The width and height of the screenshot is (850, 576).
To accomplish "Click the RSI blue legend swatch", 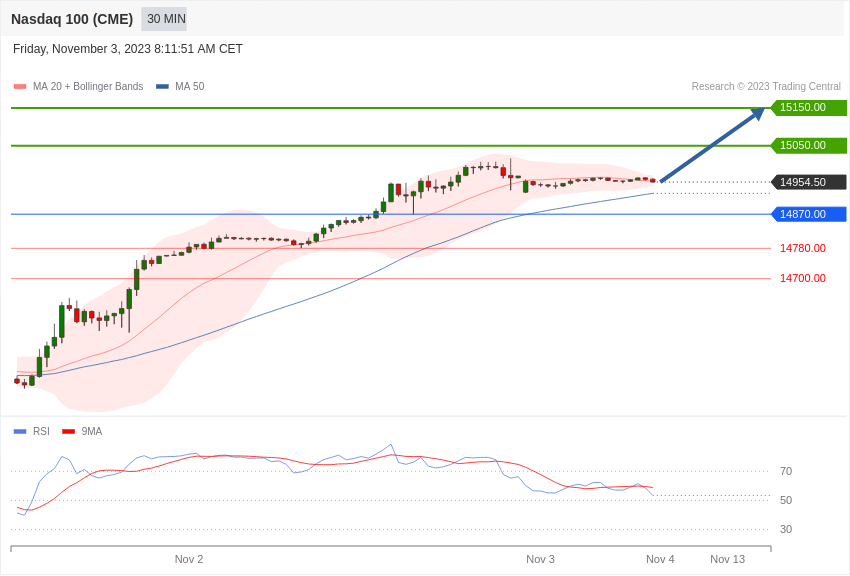I will 20,432.
